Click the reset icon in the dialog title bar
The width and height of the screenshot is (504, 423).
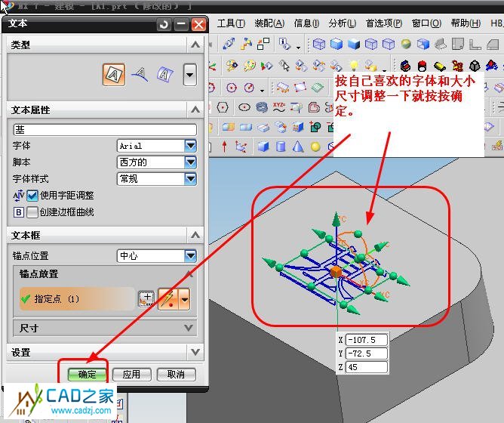click(x=164, y=24)
